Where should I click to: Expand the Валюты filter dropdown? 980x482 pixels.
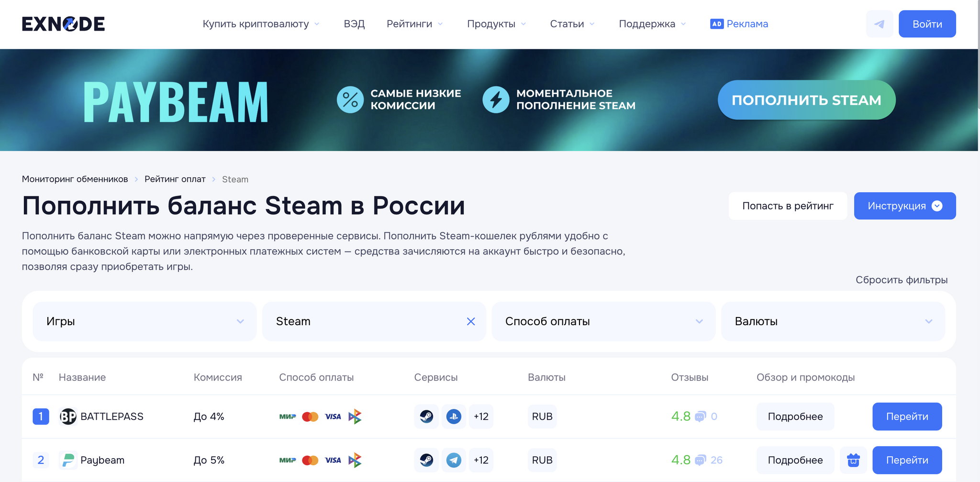click(x=833, y=321)
